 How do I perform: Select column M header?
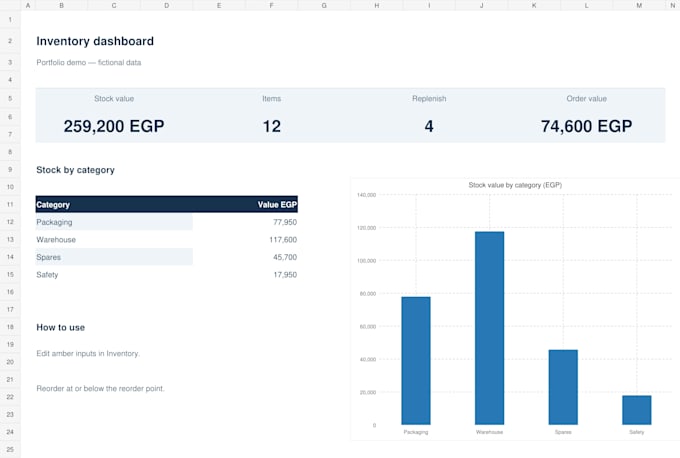[x=639, y=5]
